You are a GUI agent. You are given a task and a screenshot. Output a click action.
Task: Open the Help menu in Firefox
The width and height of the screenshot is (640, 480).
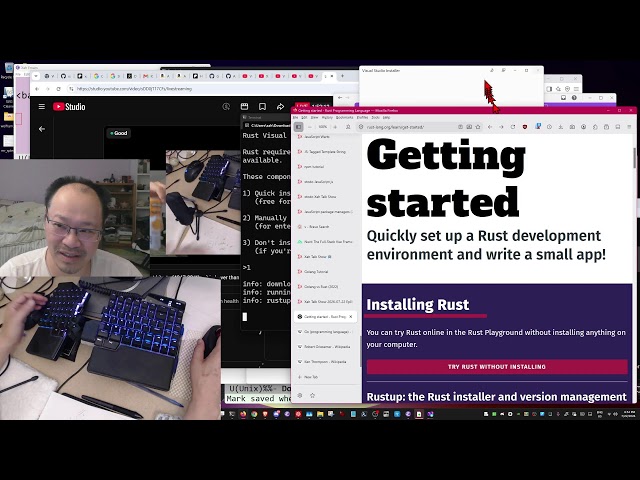386,118
